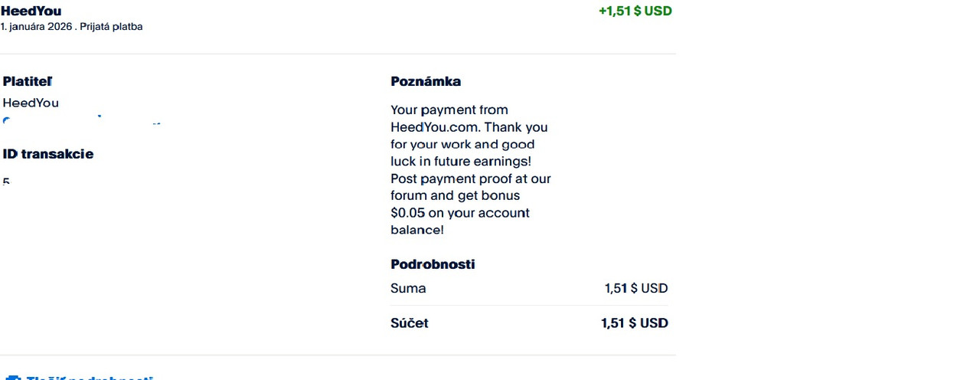Click the ID transakcie heading
The image size is (980, 380).
pos(48,154)
